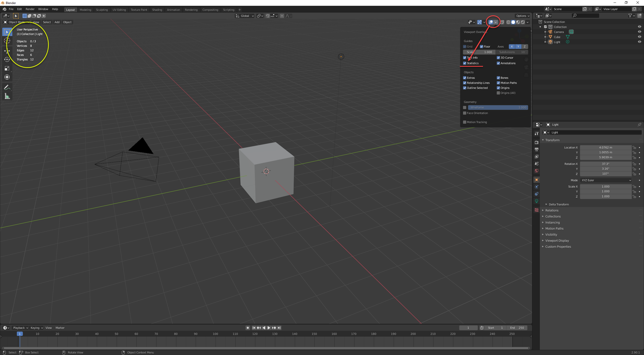Activate the Move tool
The height and width of the screenshot is (355, 644).
pos(7,51)
